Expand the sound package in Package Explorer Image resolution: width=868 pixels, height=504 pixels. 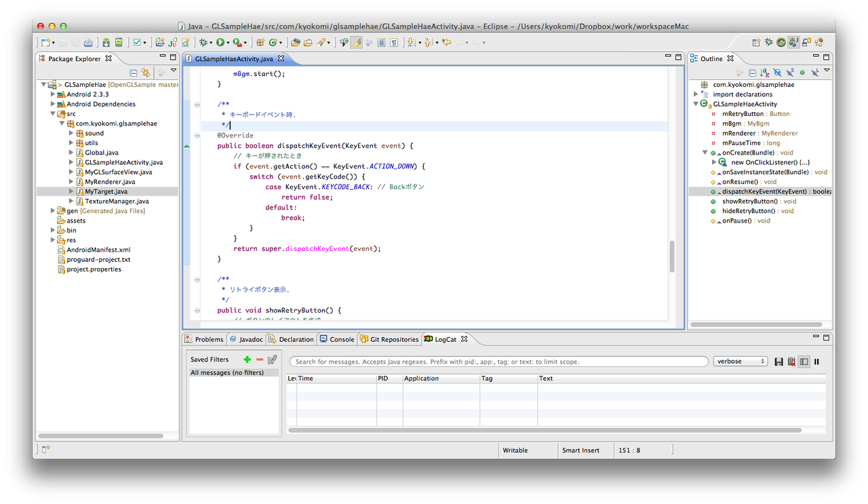71,133
